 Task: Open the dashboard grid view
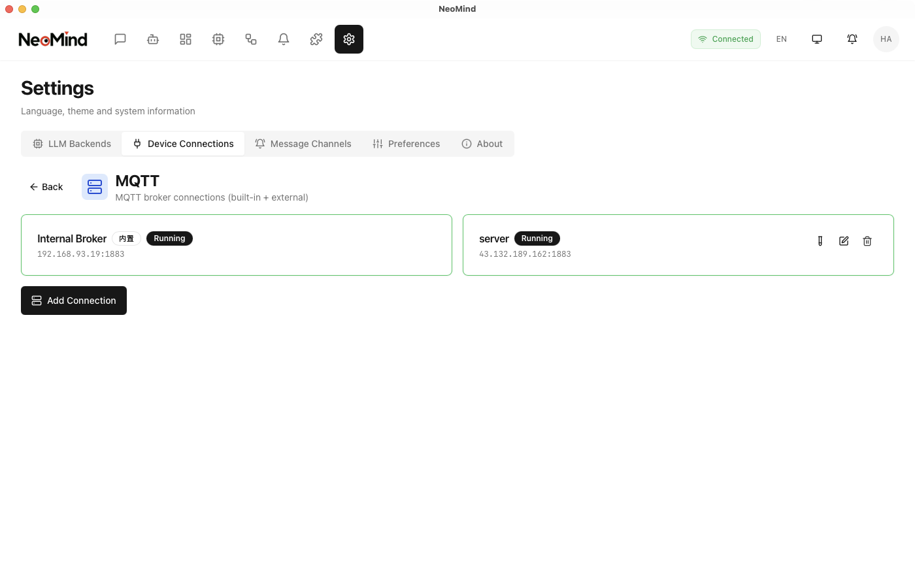(x=186, y=39)
